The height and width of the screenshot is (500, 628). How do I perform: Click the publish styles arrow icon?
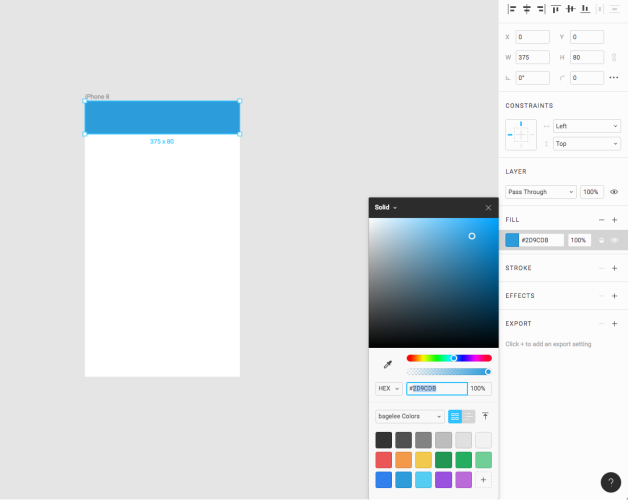coord(485,416)
